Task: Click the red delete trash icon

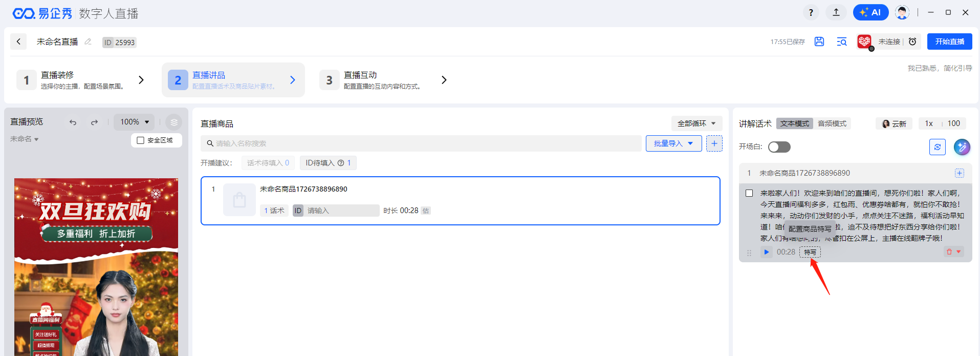Action: [949, 252]
